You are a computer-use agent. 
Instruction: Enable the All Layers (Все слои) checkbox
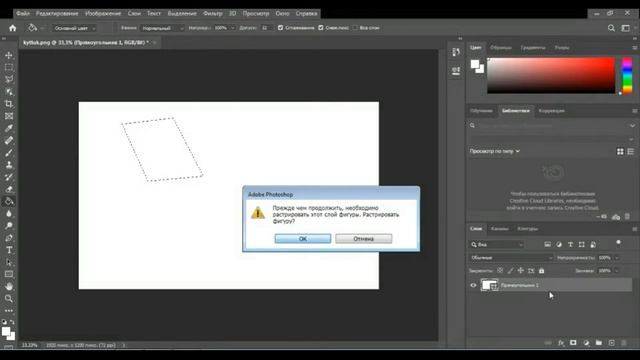[355, 28]
